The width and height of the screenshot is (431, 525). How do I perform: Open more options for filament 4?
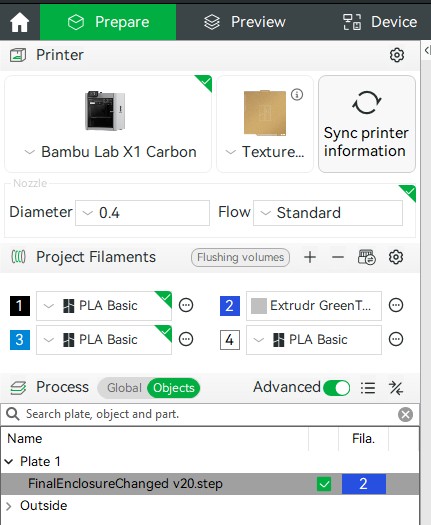[x=396, y=340]
